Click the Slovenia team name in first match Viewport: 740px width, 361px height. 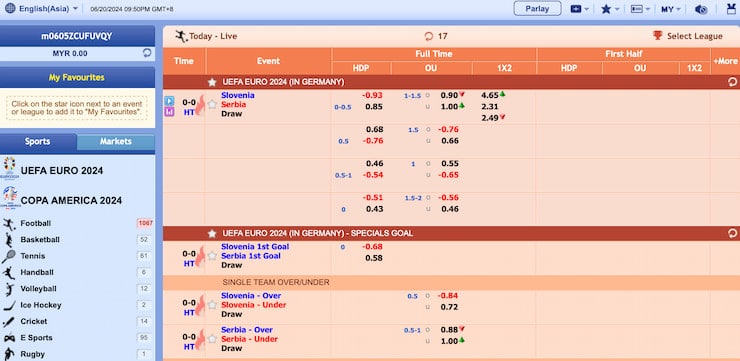(238, 95)
